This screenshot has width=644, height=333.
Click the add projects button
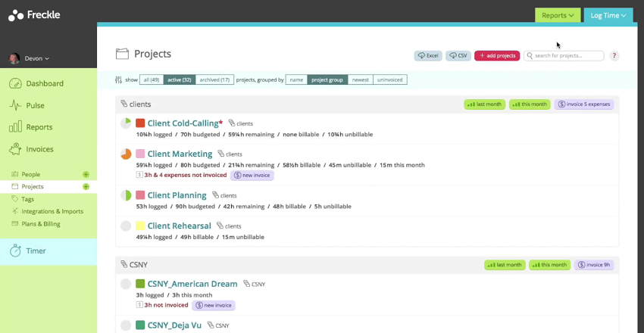tap(496, 56)
